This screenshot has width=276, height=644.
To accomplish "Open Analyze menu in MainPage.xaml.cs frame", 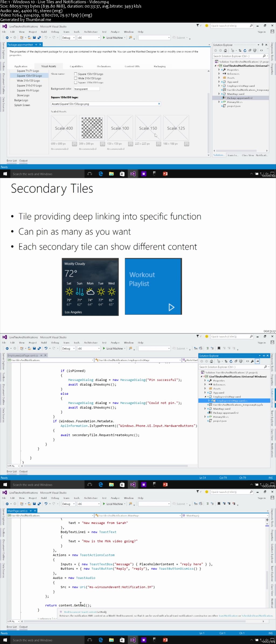I will coord(115,498).
